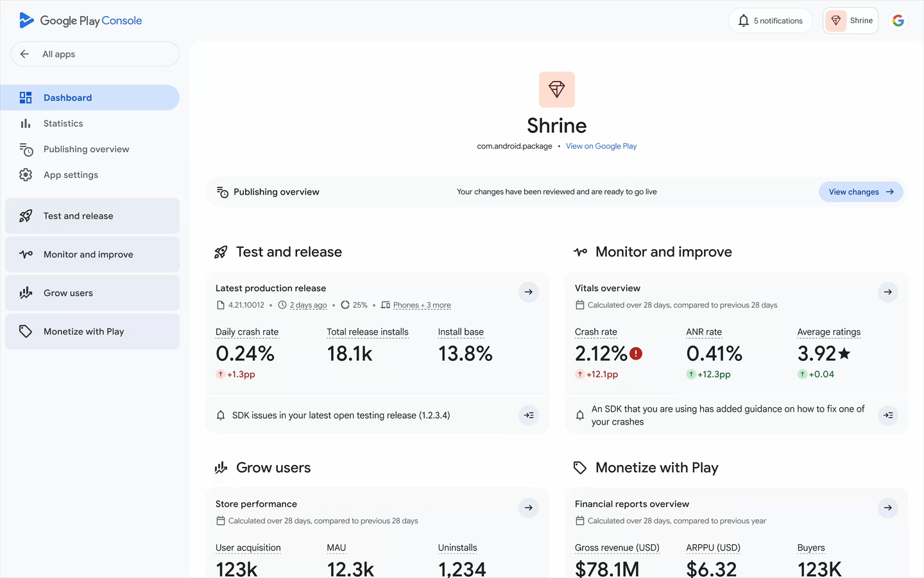Click the Test and release rocket icon
Image resolution: width=924 pixels, height=578 pixels.
[x=25, y=215]
